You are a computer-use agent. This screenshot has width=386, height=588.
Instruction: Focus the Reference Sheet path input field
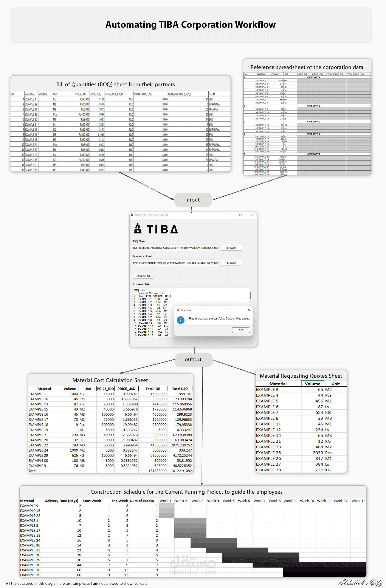pos(175,263)
